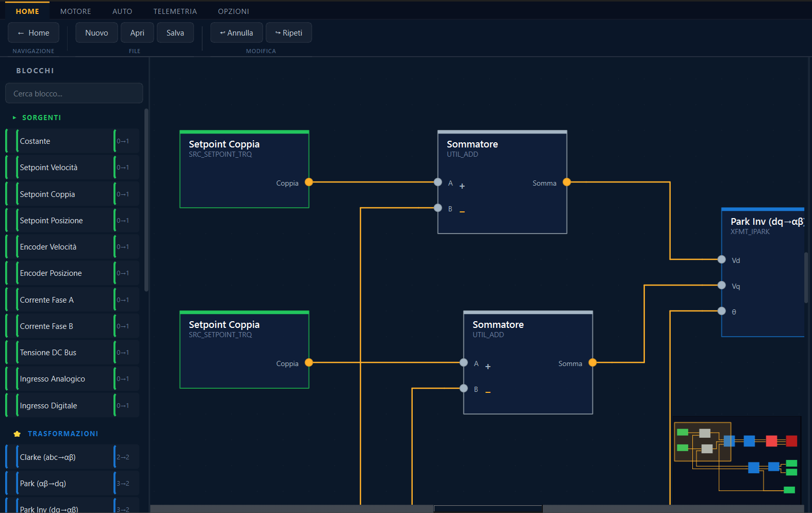Click the star icon beside TRASFORMAZIONI

17,434
